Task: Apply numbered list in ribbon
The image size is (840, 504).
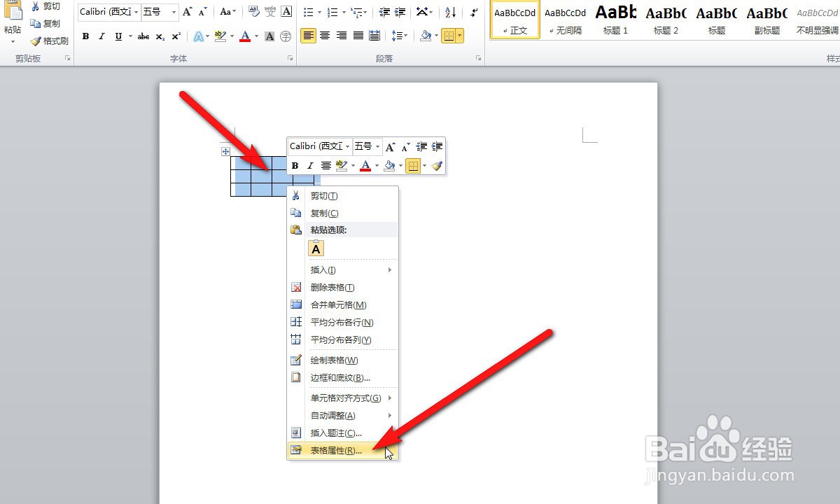Action: pyautogui.click(x=332, y=12)
